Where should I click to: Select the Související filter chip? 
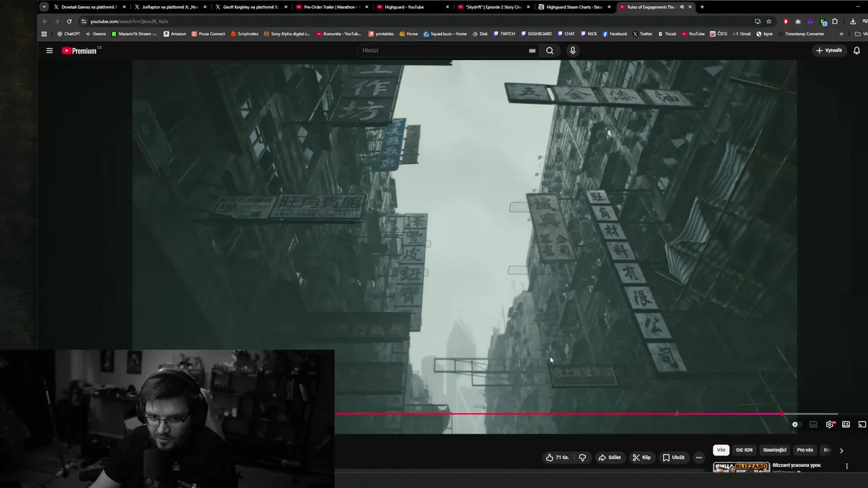(x=774, y=450)
